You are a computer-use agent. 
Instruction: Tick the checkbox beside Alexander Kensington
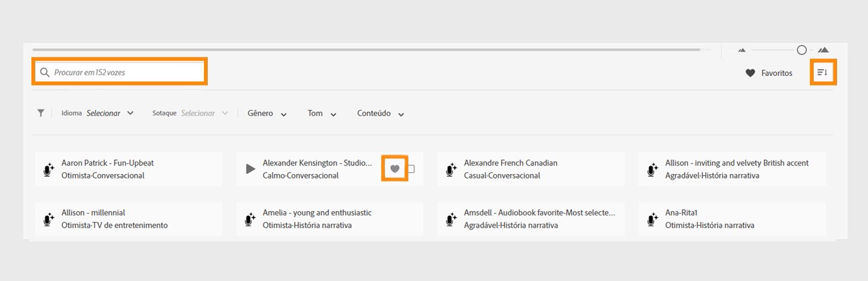point(411,169)
